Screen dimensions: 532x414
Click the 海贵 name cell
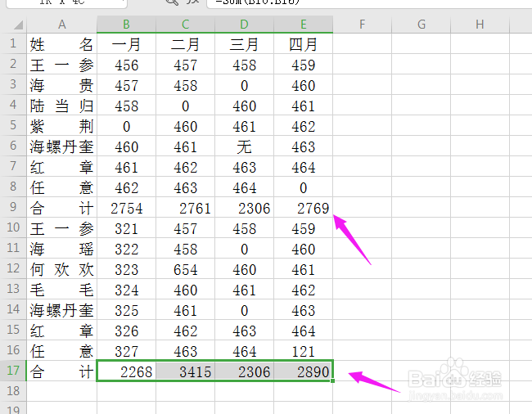[61, 85]
